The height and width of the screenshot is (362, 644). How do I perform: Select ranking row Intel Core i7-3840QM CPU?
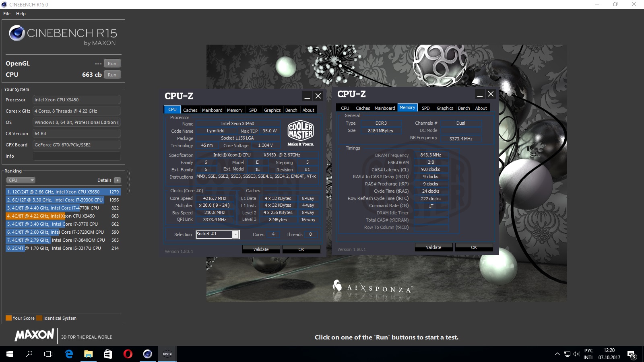point(63,240)
